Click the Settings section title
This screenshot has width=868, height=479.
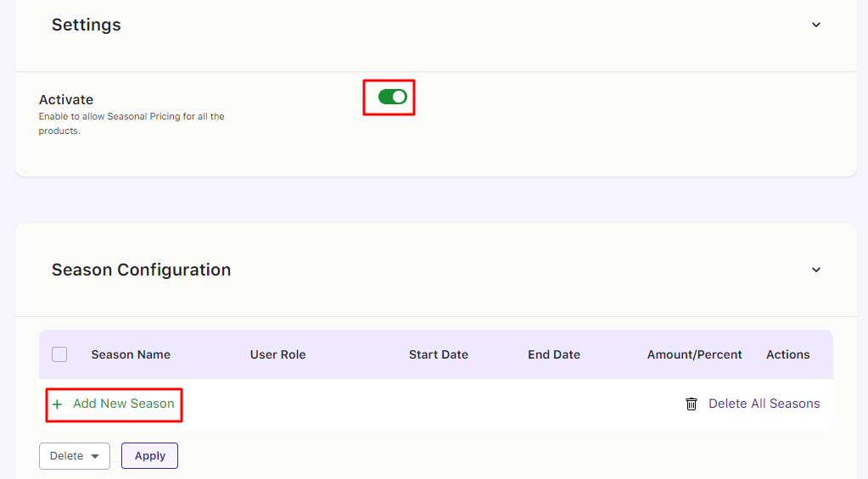click(87, 25)
